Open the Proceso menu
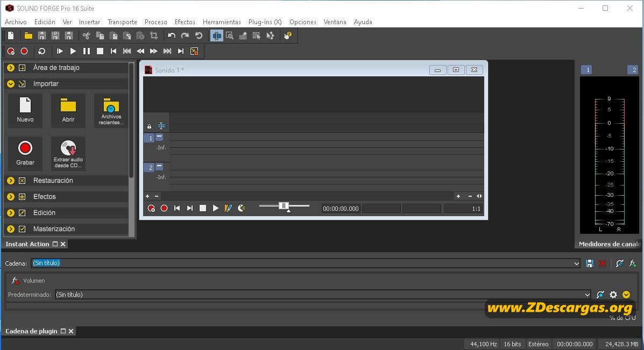 click(155, 22)
